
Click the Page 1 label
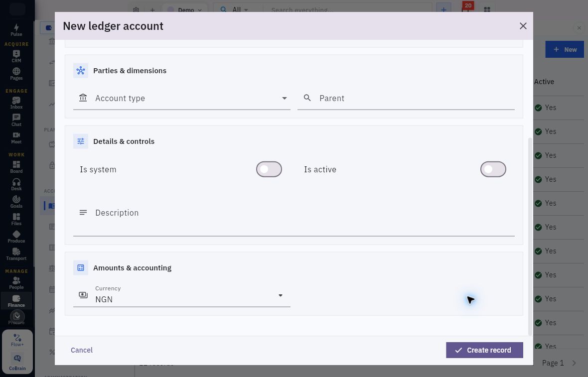point(553,363)
